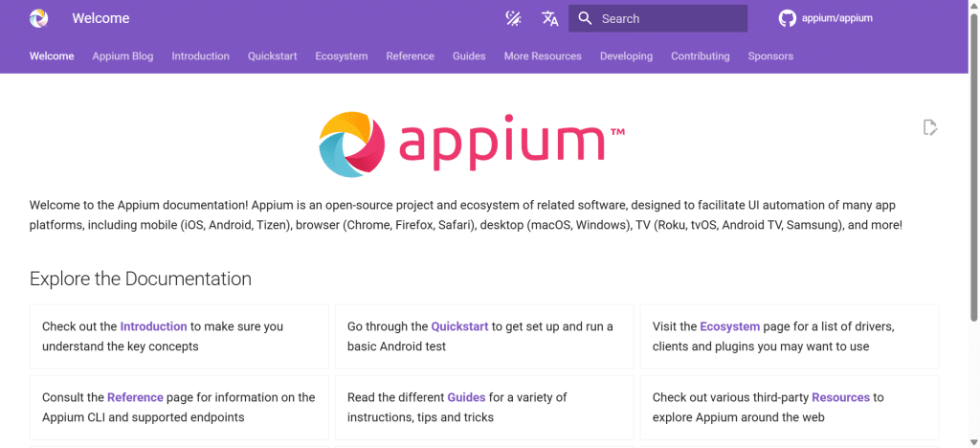Switch to More Resources tab

[544, 56]
